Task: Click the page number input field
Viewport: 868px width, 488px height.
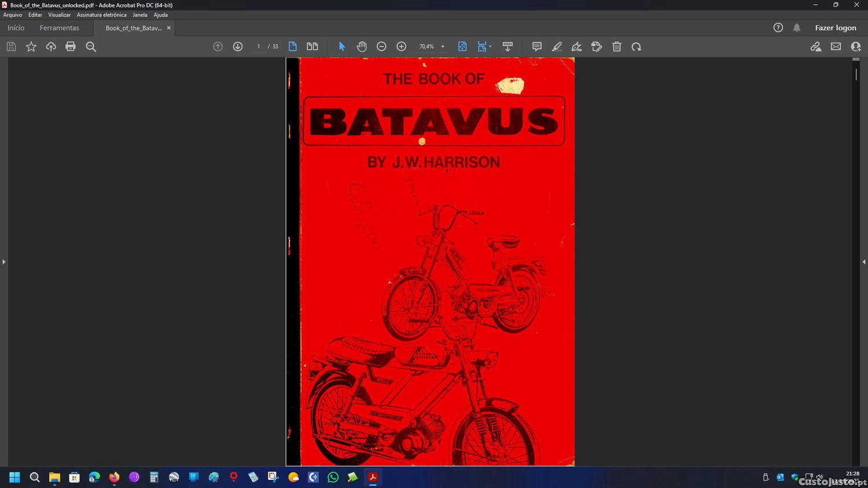Action: [x=259, y=47]
